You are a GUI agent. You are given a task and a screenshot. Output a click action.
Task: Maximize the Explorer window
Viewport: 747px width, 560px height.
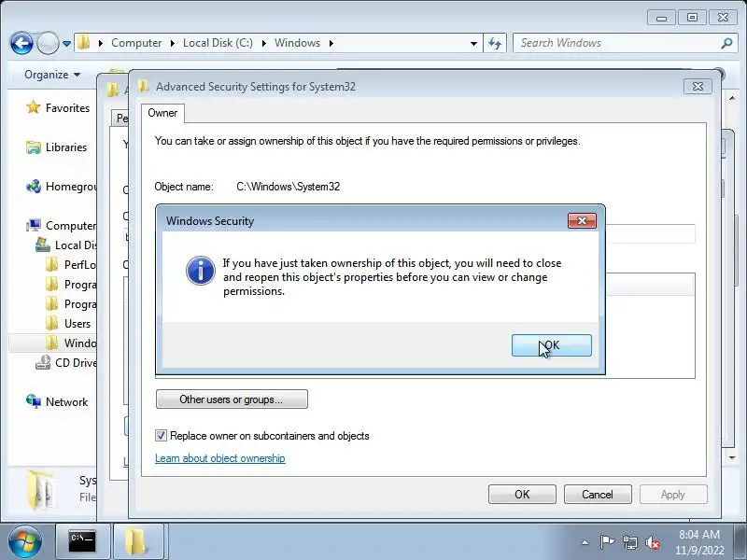click(x=692, y=18)
